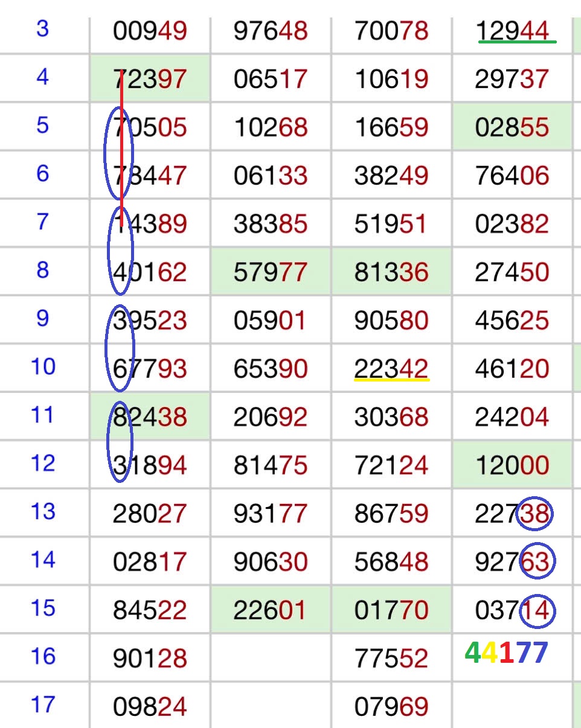Click the green-underlined number 12944
Viewport: 581px width, 728px height.
click(512, 30)
